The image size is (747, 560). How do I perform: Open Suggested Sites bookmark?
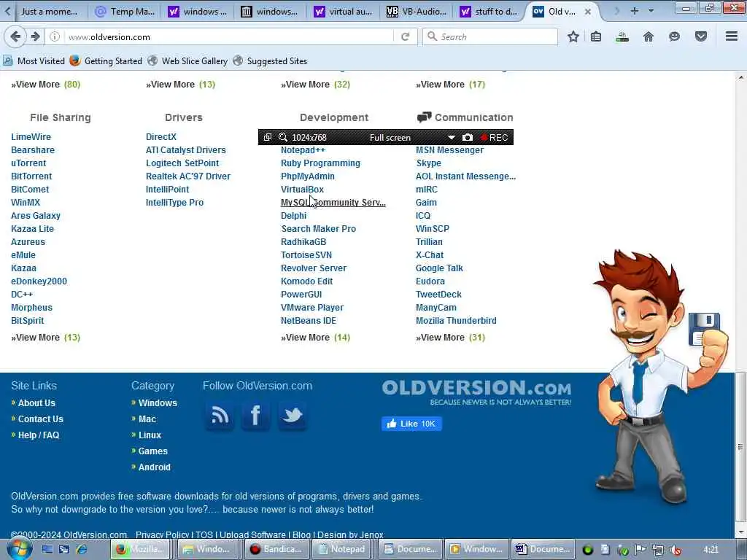270,61
